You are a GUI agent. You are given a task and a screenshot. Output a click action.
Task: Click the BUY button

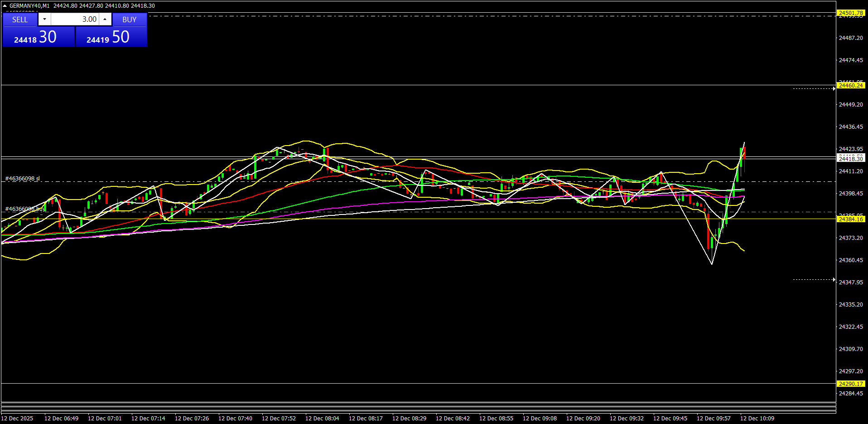pyautogui.click(x=129, y=19)
